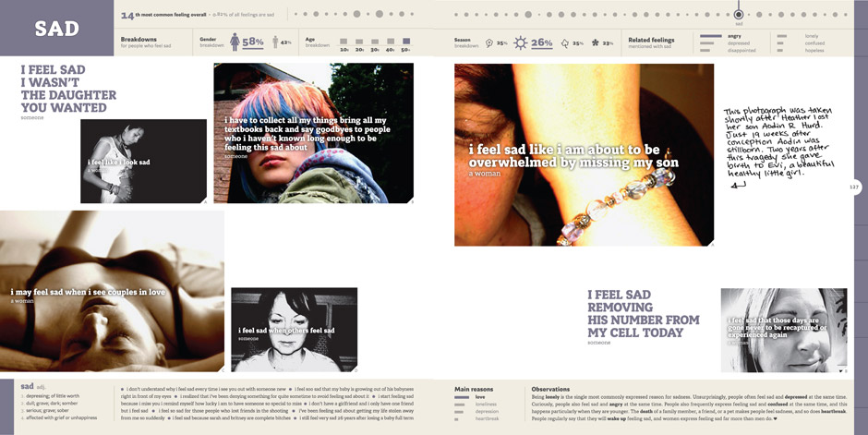Click the female gender icon showing 58%
Viewport: 868px width, 435px height.
235,42
